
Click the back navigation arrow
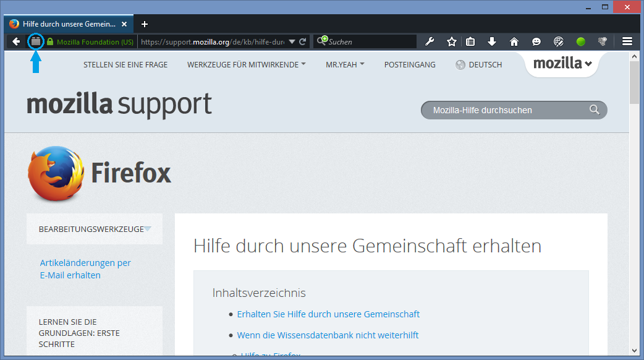(16, 41)
